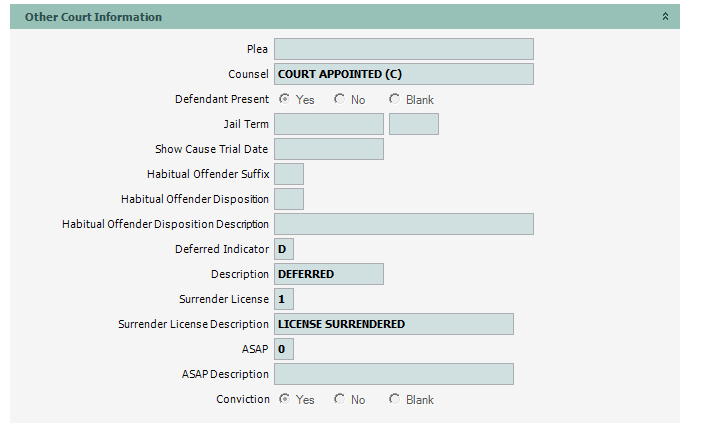Click the Surrender License Description field
Image resolution: width=703 pixels, height=433 pixels.
(x=393, y=324)
